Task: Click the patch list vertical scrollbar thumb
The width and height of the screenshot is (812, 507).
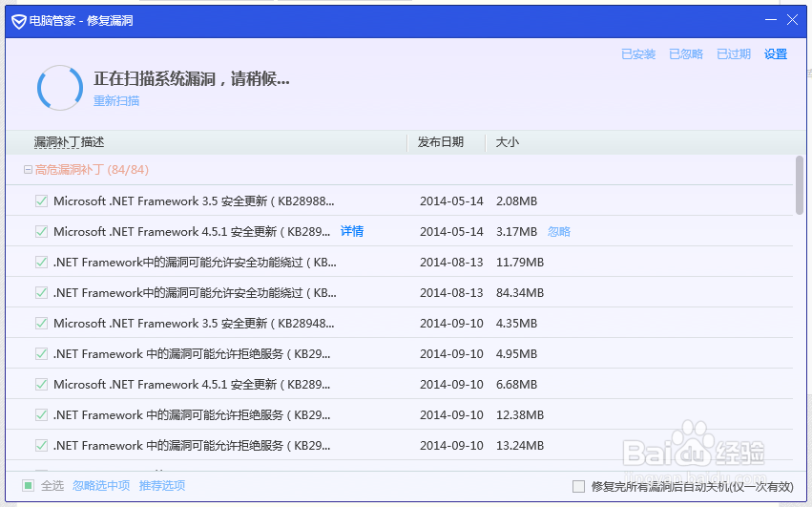Action: pyautogui.click(x=800, y=185)
